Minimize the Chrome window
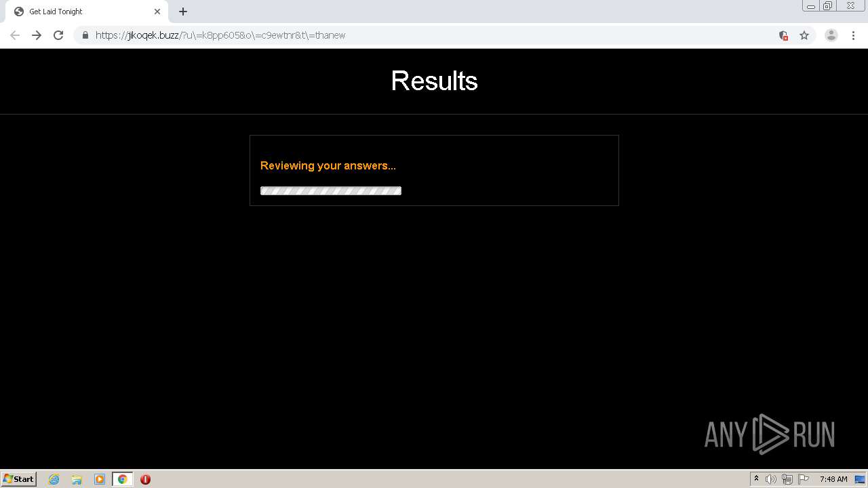This screenshot has height=488, width=868. click(x=810, y=6)
